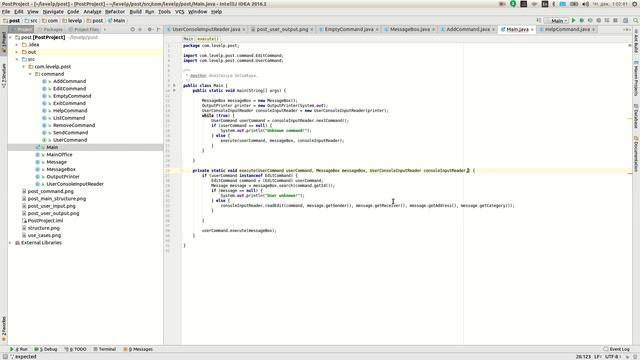Click src in the navigation breadcrumb
640x360 pixels.
tap(31, 20)
